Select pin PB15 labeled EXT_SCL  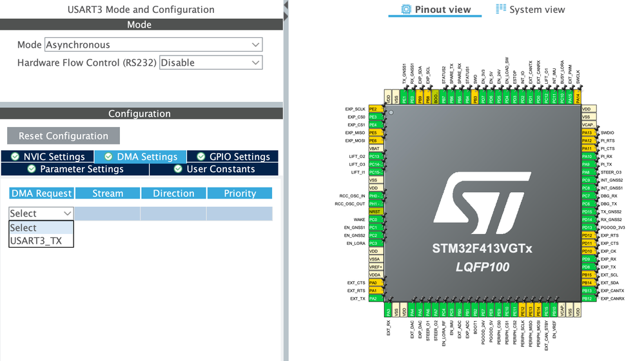coord(589,275)
